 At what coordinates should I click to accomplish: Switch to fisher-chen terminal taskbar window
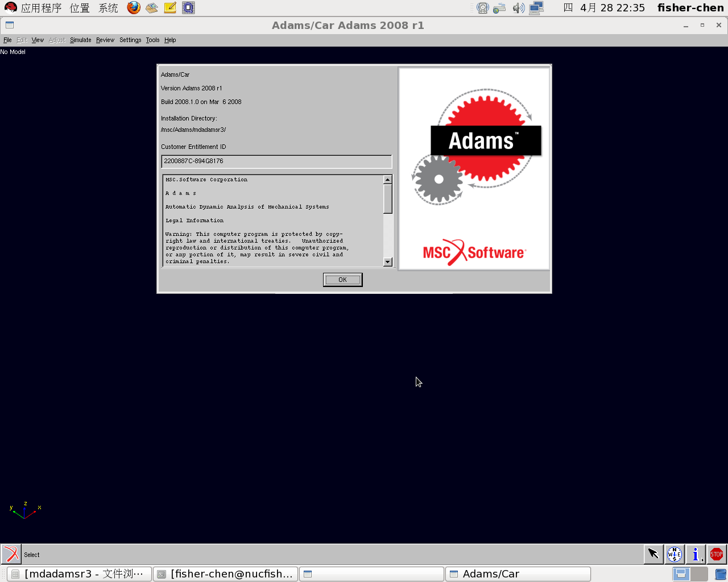tap(226, 574)
